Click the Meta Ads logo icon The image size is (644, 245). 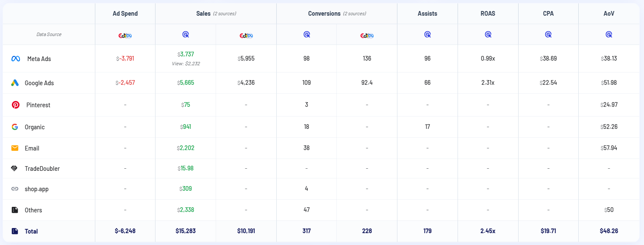point(16,59)
